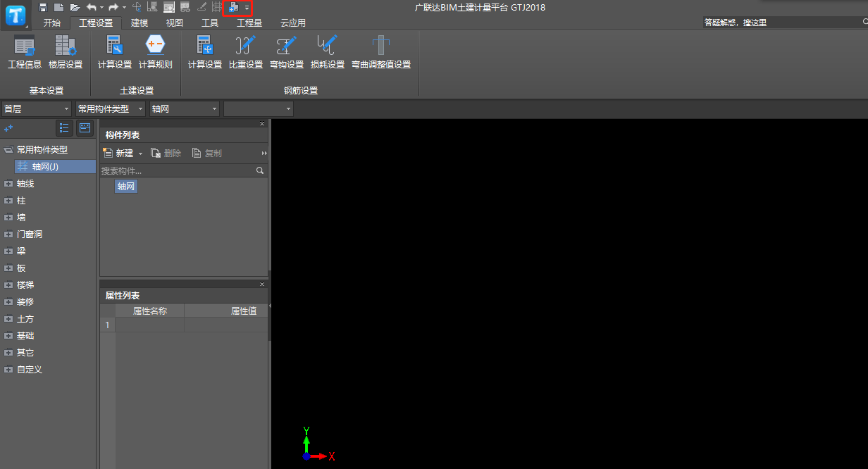
Task: Open 比重设置 weight settings
Action: [x=246, y=52]
